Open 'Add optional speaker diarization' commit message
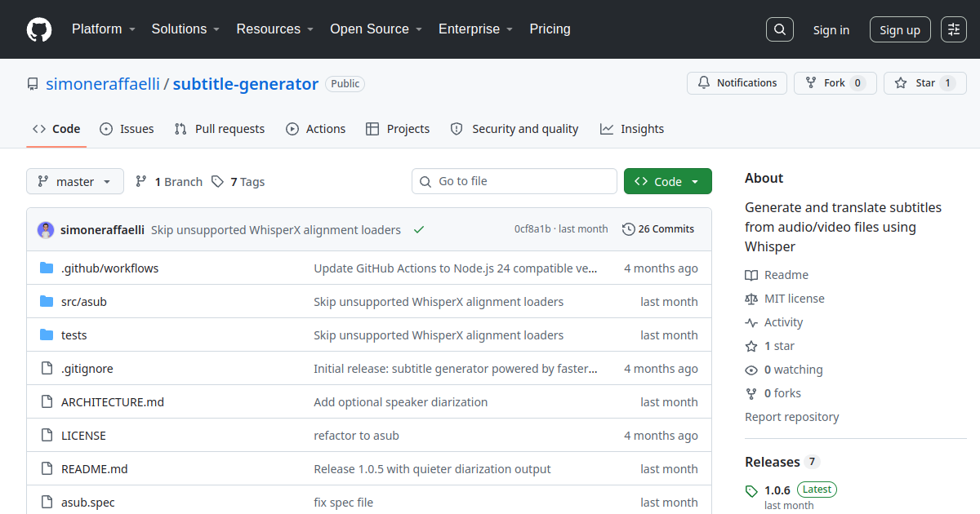 pos(401,402)
